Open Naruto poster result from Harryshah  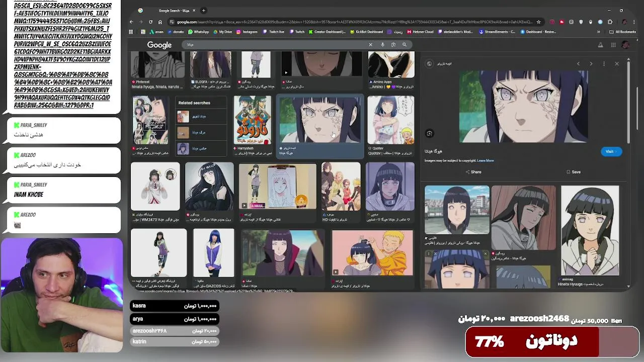(253, 121)
